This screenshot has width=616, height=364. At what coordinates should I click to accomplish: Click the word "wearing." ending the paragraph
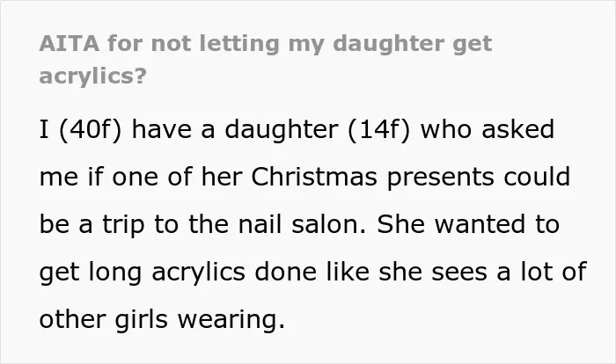pos(231,321)
